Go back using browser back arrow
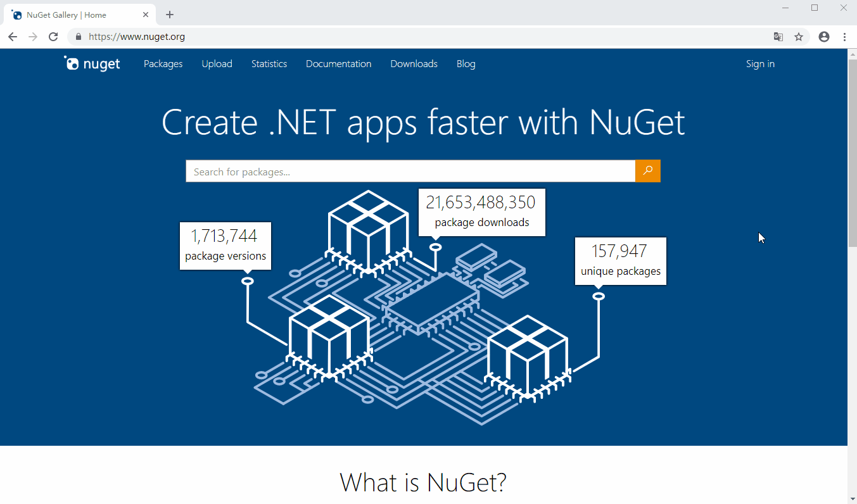857x504 pixels. tap(13, 37)
